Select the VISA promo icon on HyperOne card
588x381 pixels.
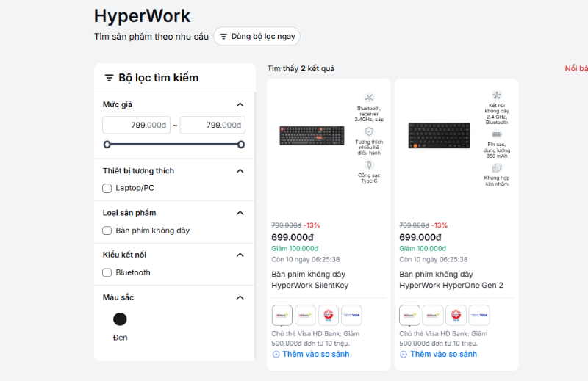(x=479, y=315)
